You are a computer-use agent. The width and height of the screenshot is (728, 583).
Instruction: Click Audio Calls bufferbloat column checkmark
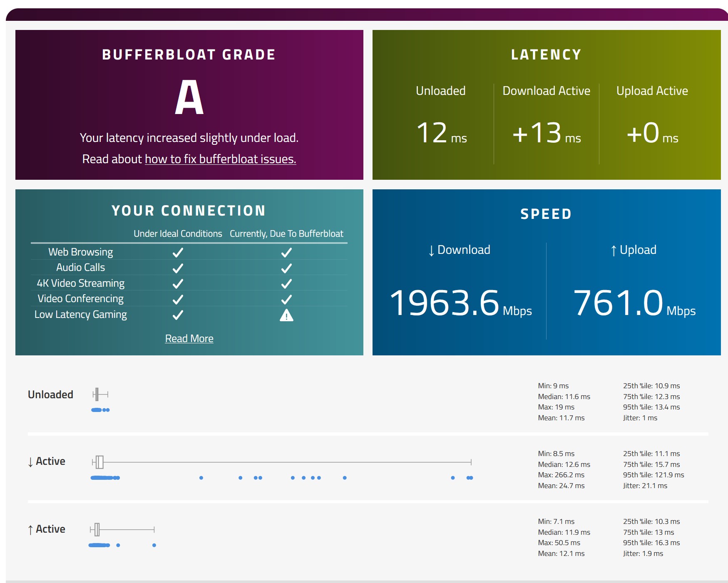coord(286,268)
